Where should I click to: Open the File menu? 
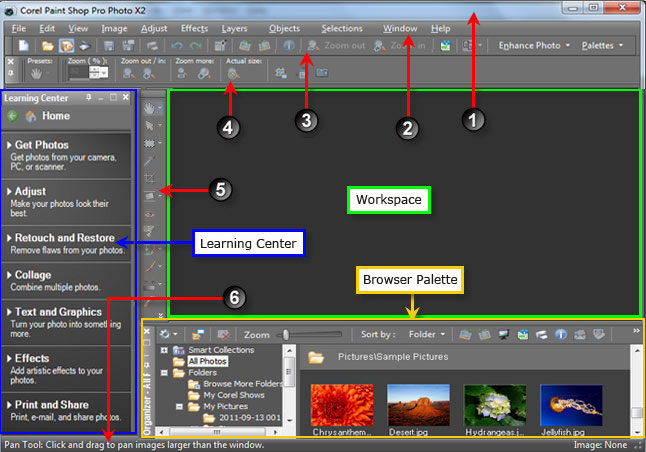point(19,28)
